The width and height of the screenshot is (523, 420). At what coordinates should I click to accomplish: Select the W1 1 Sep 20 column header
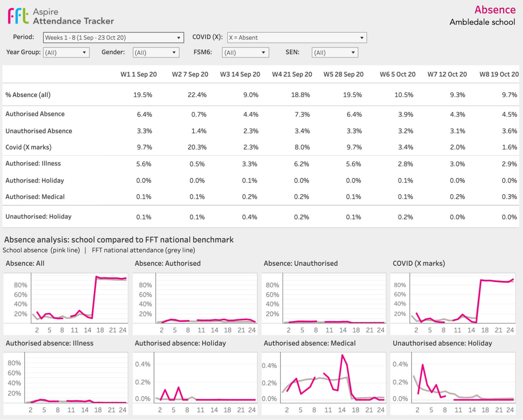coord(139,74)
